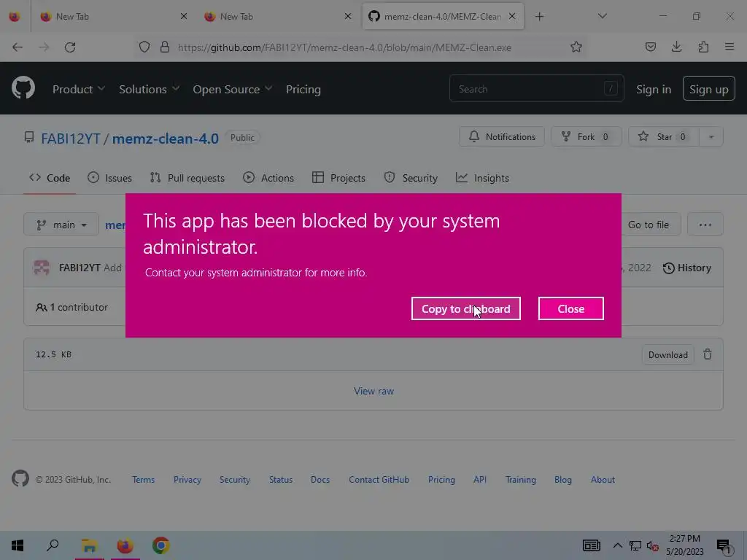Open the three-dots more options menu

pyautogui.click(x=705, y=225)
